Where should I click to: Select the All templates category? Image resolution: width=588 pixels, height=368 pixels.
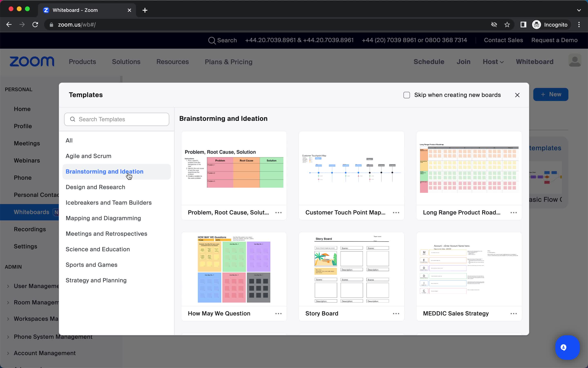pyautogui.click(x=117, y=141)
